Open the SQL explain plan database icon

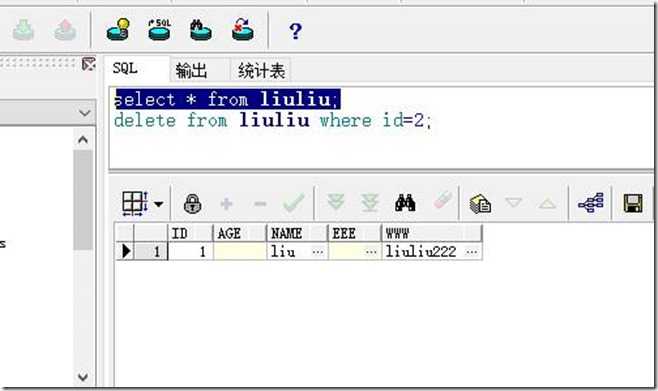tap(159, 30)
